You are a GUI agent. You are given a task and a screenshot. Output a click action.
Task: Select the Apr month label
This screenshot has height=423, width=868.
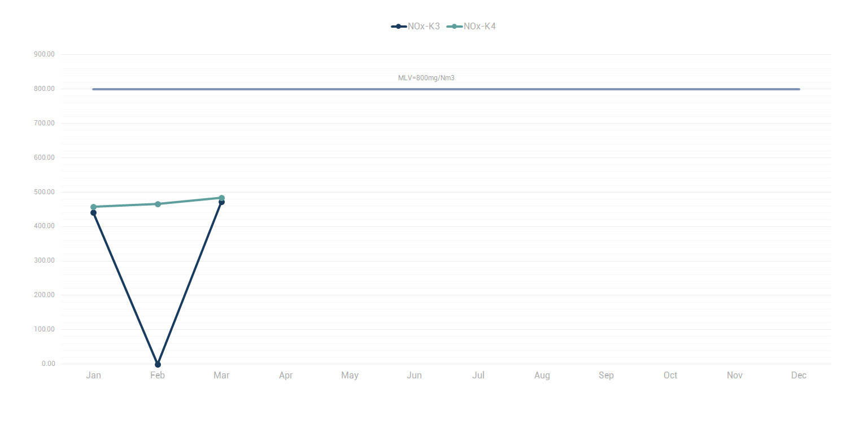pyautogui.click(x=286, y=376)
